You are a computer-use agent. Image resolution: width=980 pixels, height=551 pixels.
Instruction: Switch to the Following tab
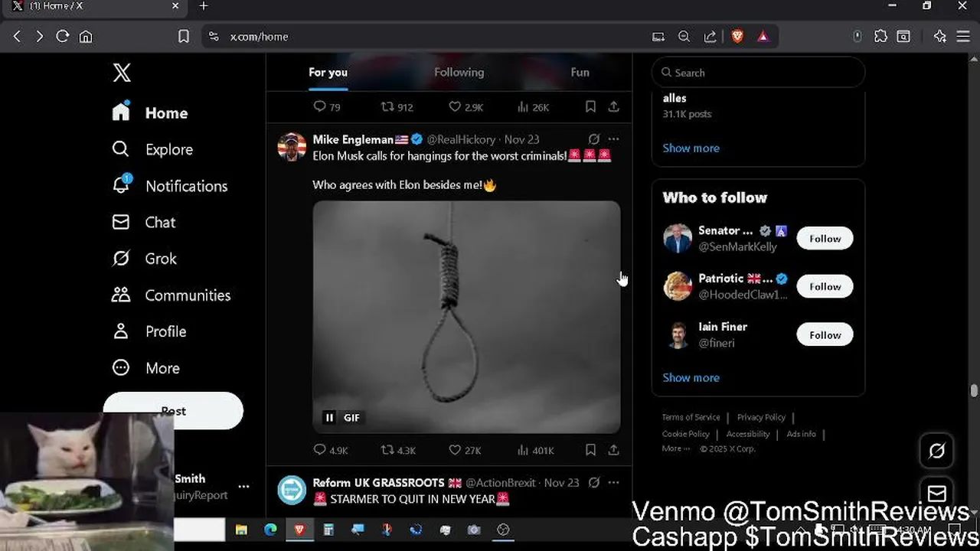point(459,72)
